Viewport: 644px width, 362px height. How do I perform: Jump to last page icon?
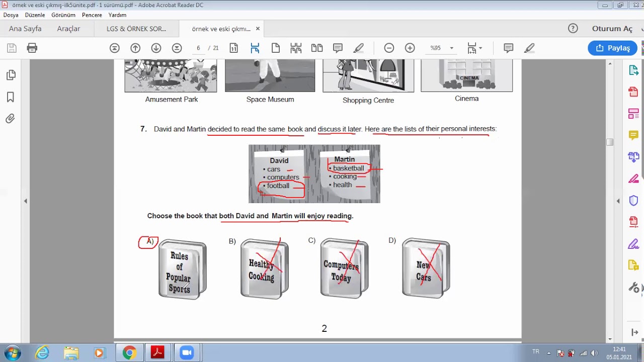177,48
